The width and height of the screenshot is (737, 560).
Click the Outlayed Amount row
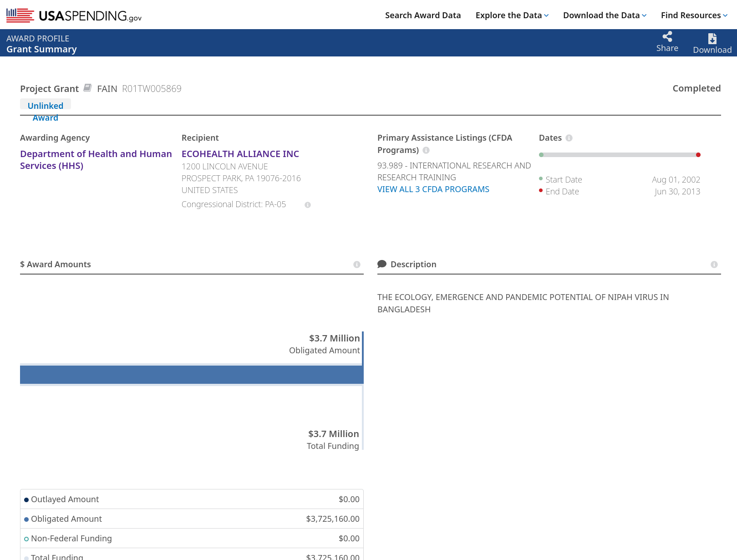pyautogui.click(x=192, y=499)
